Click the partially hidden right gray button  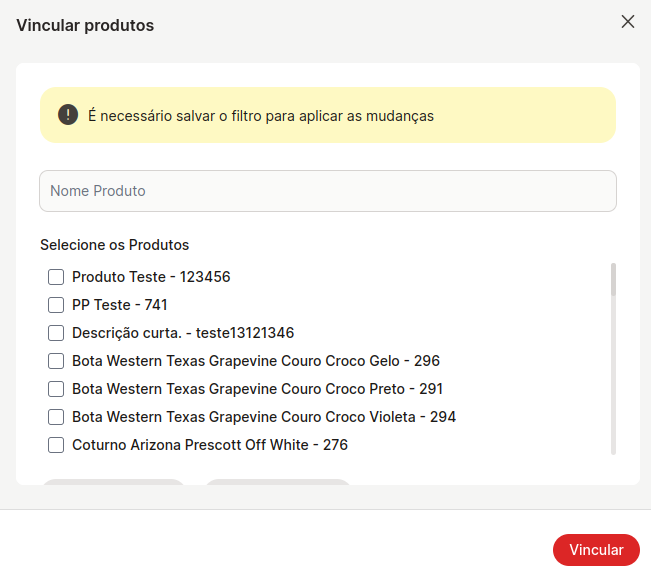click(278, 482)
